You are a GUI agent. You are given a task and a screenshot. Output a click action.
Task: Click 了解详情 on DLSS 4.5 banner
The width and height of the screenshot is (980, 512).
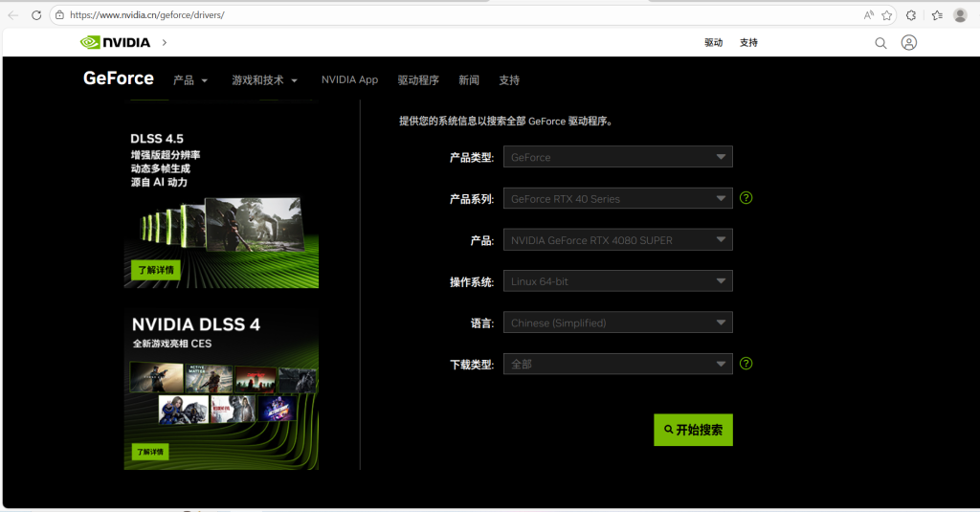[x=155, y=270]
